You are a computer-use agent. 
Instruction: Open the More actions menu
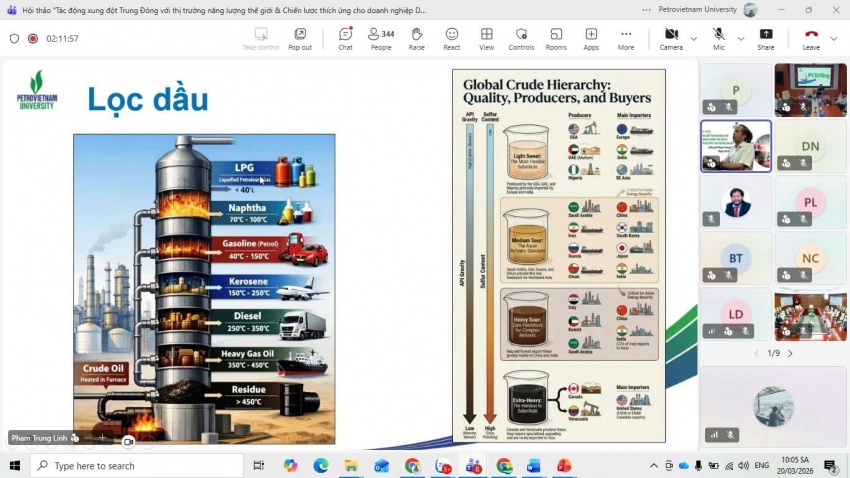click(625, 39)
